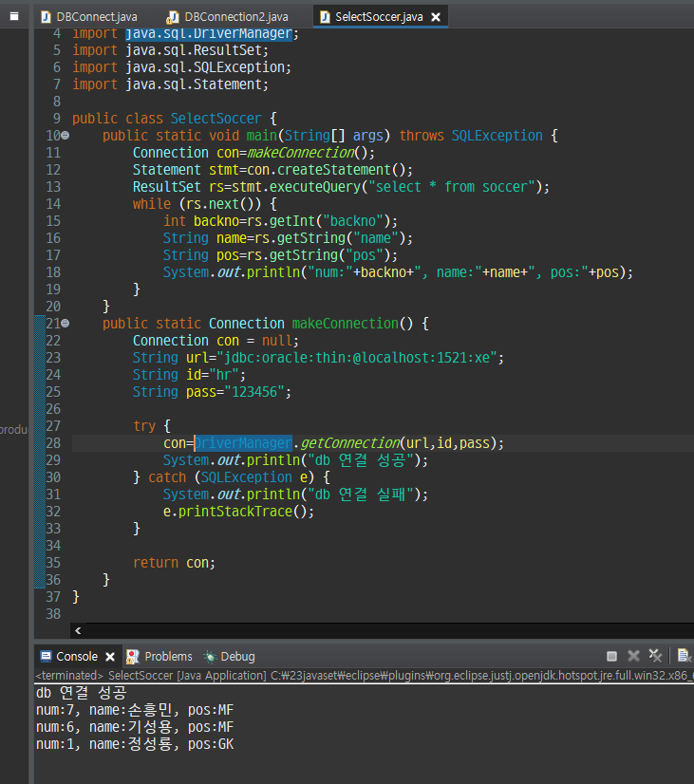
Task: Switch to the DBConnect.java tab
Action: pyautogui.click(x=89, y=17)
